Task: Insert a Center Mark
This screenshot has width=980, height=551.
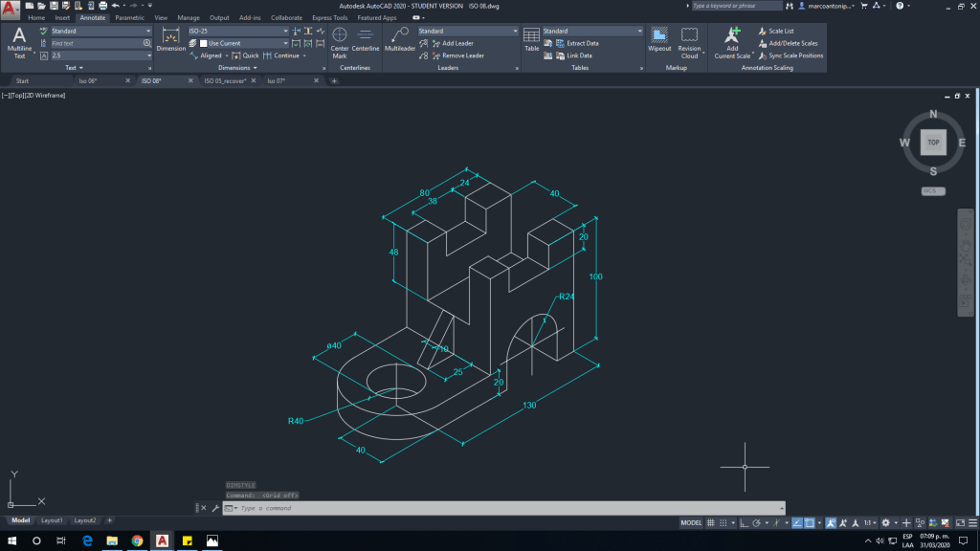Action: pos(340,41)
